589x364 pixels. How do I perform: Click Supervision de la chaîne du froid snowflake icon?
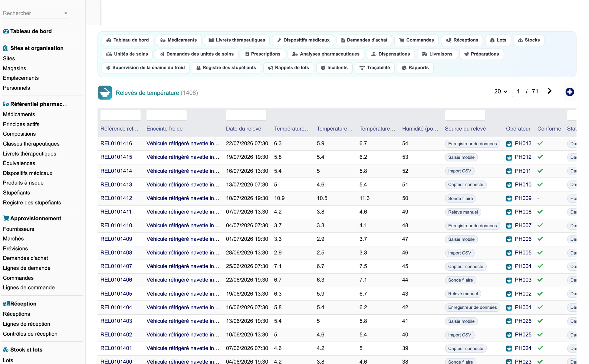pos(108,68)
